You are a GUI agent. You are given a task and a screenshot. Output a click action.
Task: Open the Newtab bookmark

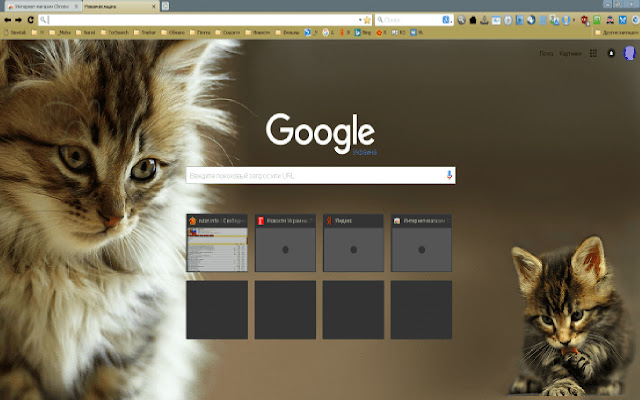click(15, 32)
